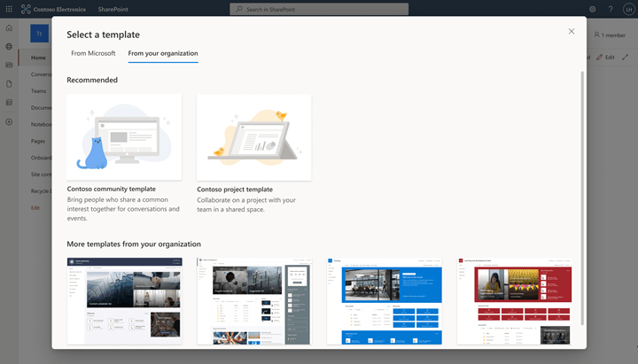This screenshot has height=364, width=638.
Task: Switch to the From Microsoft tab
Action: [x=93, y=53]
